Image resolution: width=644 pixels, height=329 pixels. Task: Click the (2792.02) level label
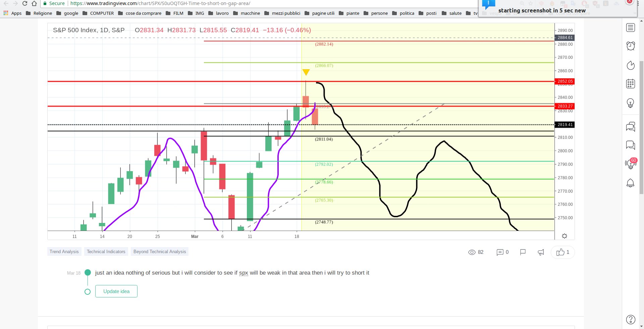(x=324, y=164)
